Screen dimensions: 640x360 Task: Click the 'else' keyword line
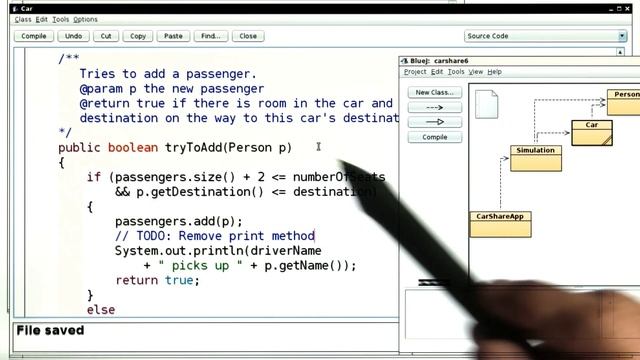click(101, 309)
